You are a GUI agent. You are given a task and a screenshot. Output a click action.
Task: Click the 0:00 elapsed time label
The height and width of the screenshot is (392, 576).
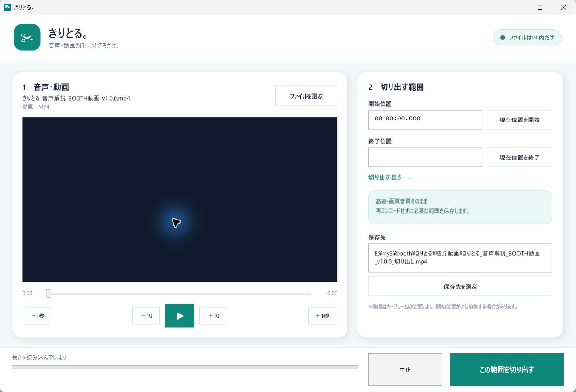click(27, 293)
